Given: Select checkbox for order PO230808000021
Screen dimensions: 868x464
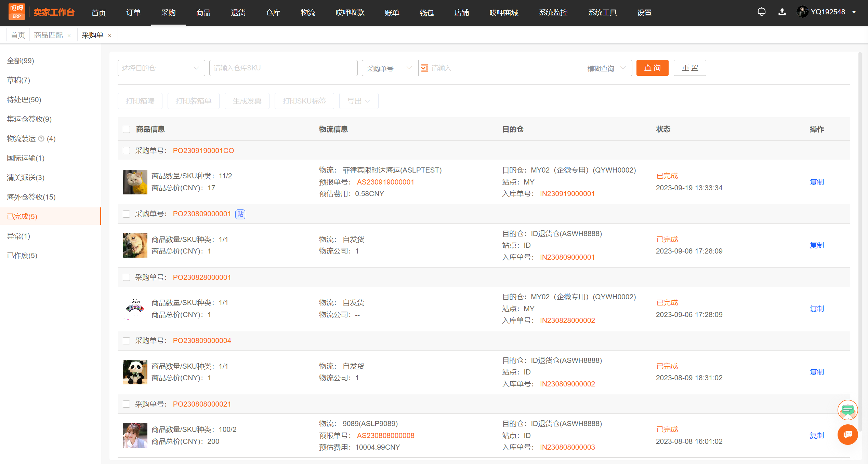Looking at the screenshot, I should pyautogui.click(x=126, y=404).
